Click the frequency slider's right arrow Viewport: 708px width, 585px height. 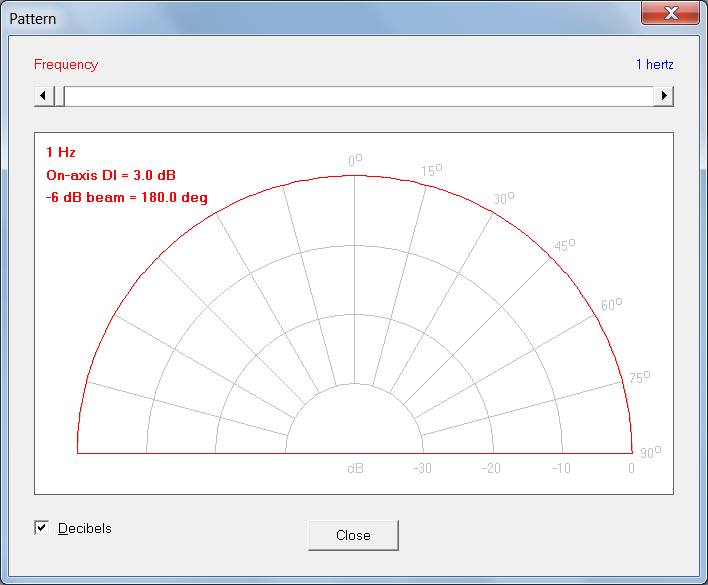[663, 96]
